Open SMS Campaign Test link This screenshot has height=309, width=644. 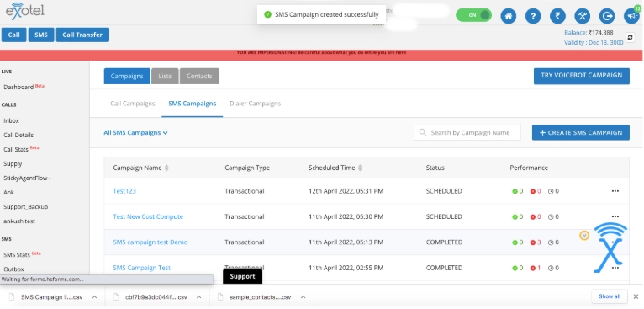tap(142, 268)
